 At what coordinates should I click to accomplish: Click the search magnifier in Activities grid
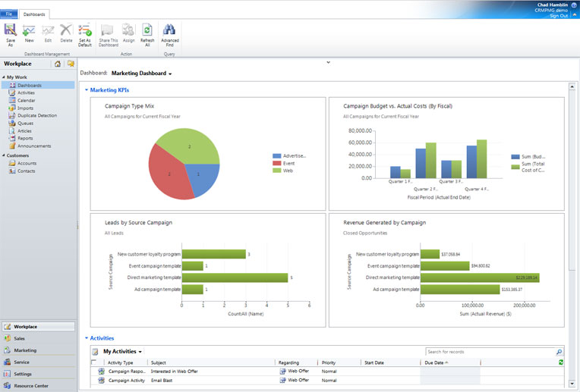[x=560, y=352]
